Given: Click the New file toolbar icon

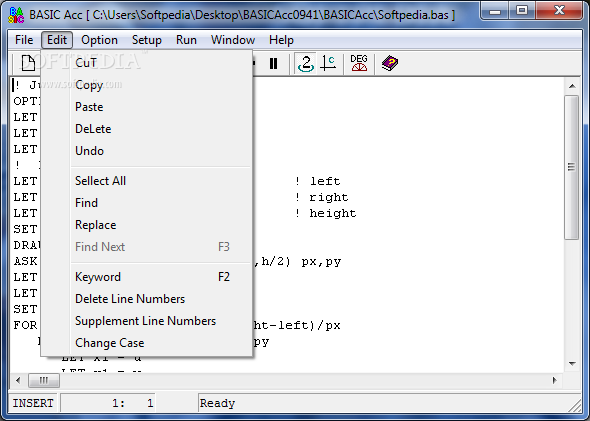Looking at the screenshot, I should (28, 63).
